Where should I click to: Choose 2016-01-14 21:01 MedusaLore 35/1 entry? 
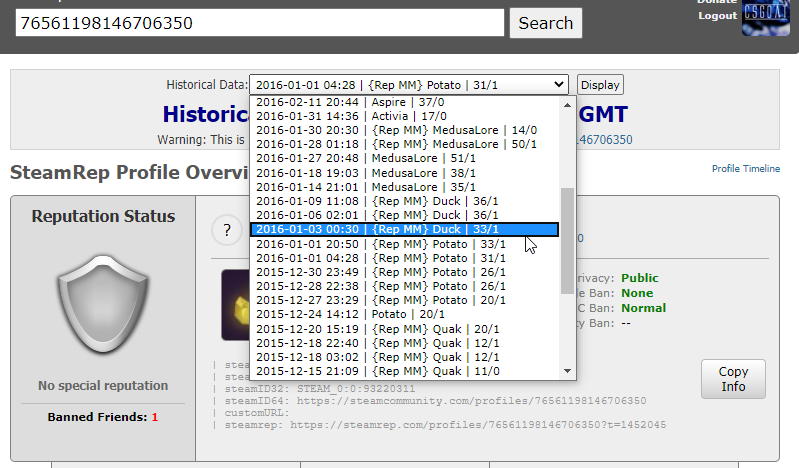coord(405,187)
